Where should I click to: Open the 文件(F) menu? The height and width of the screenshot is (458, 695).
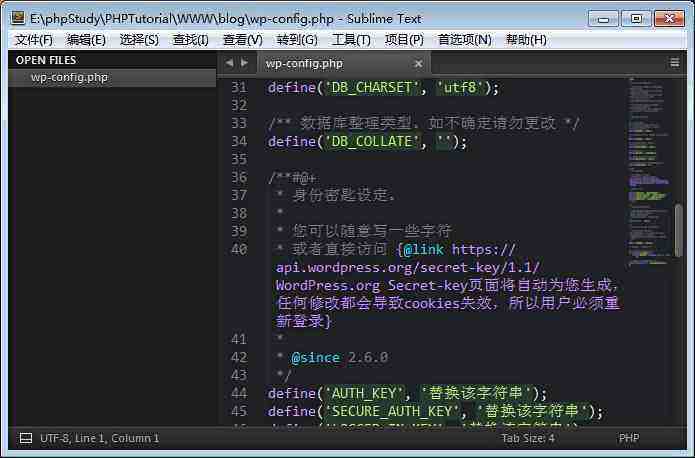click(34, 40)
